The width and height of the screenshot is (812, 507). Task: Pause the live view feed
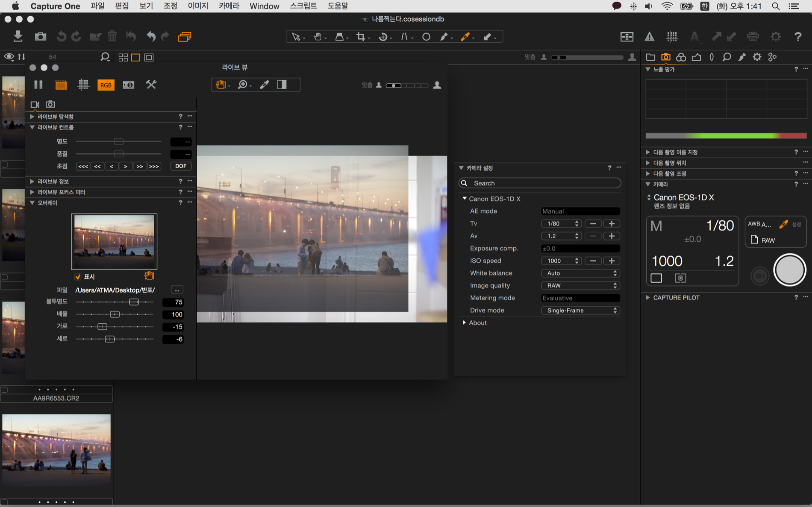pyautogui.click(x=38, y=85)
